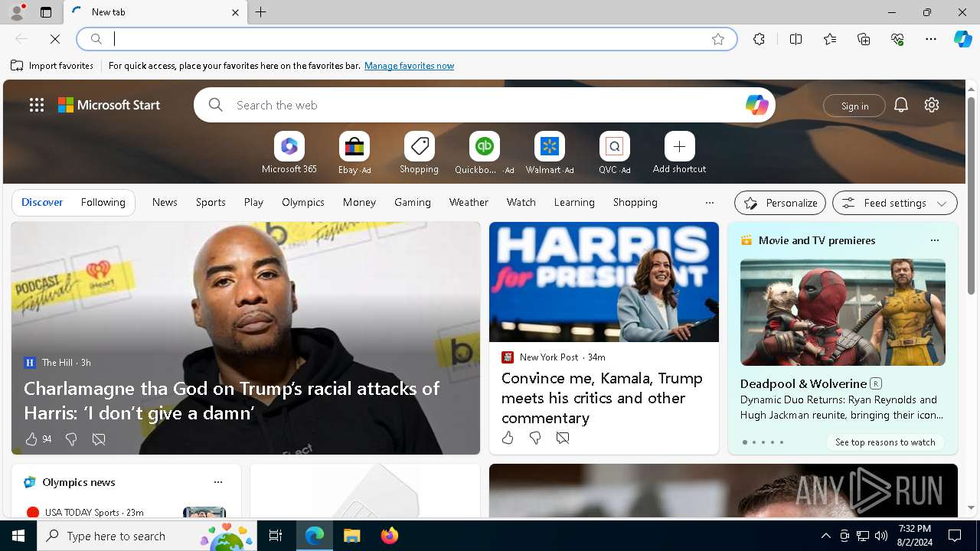Open a new tab with plus button

coord(261,12)
